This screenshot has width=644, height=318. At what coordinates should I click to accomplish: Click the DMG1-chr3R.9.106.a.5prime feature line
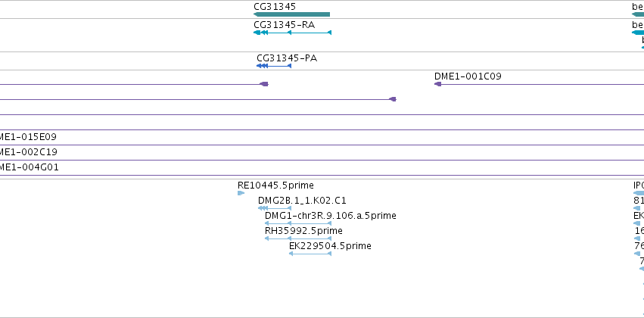[x=298, y=223]
